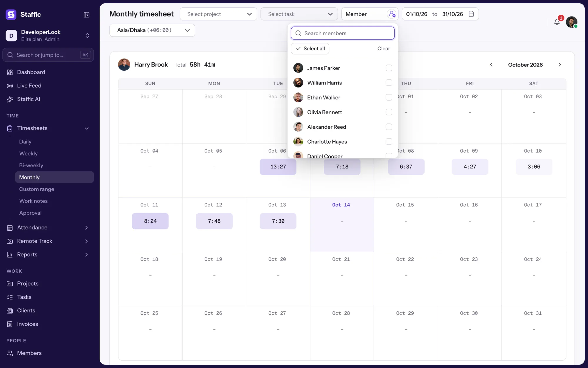
Task: Open Approval page
Action: pyautogui.click(x=54, y=213)
